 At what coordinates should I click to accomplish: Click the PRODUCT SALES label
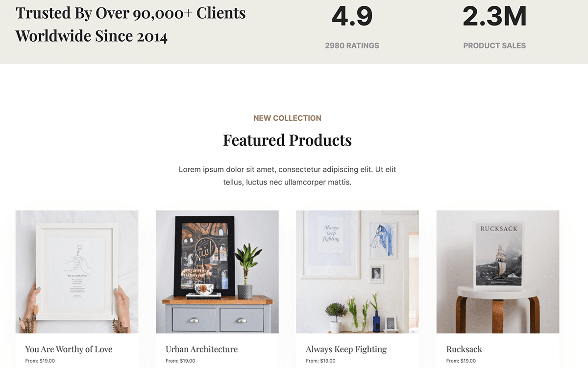(x=494, y=46)
